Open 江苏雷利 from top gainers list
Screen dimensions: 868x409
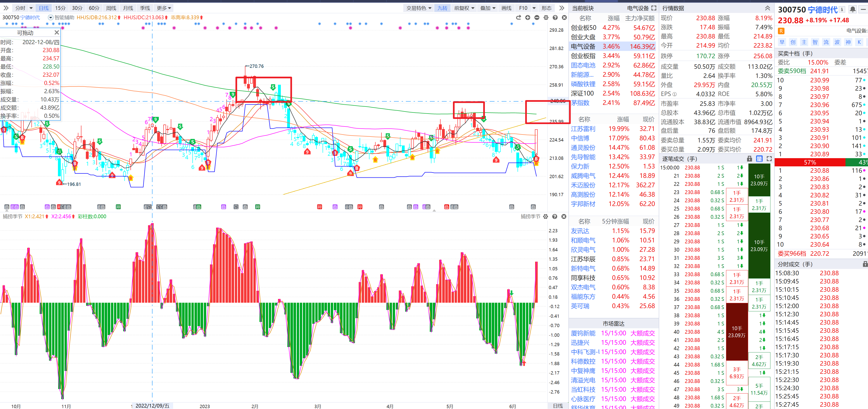[x=583, y=129]
